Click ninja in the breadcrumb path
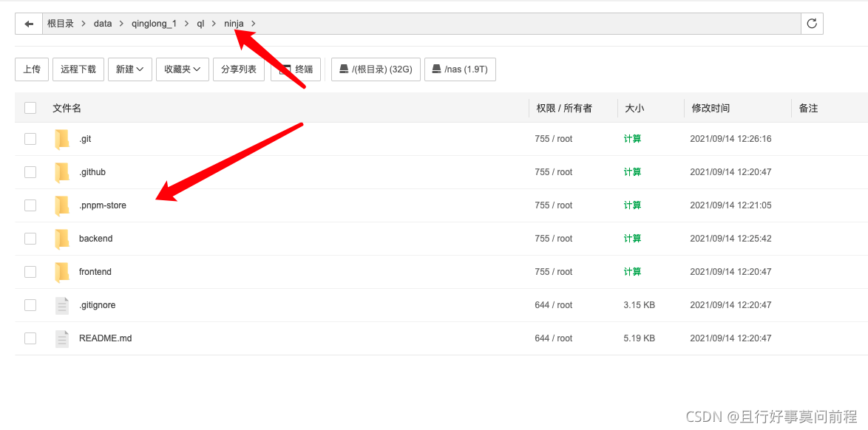 234,24
